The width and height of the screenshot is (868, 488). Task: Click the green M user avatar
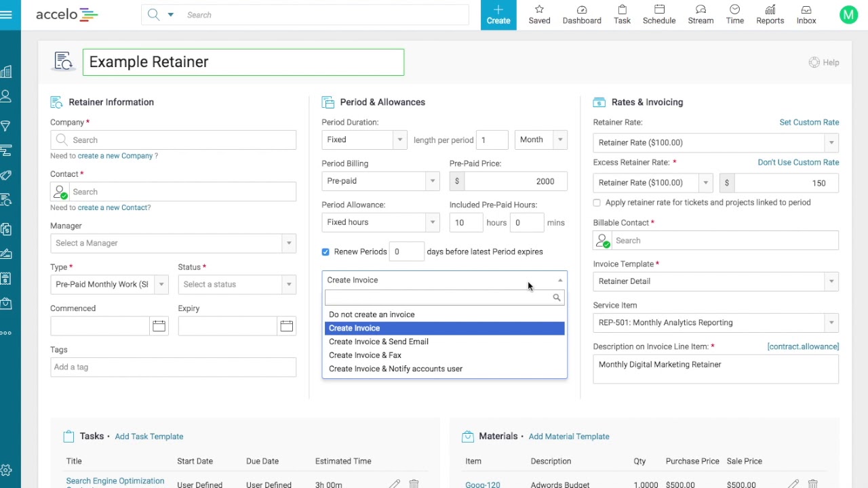848,15
